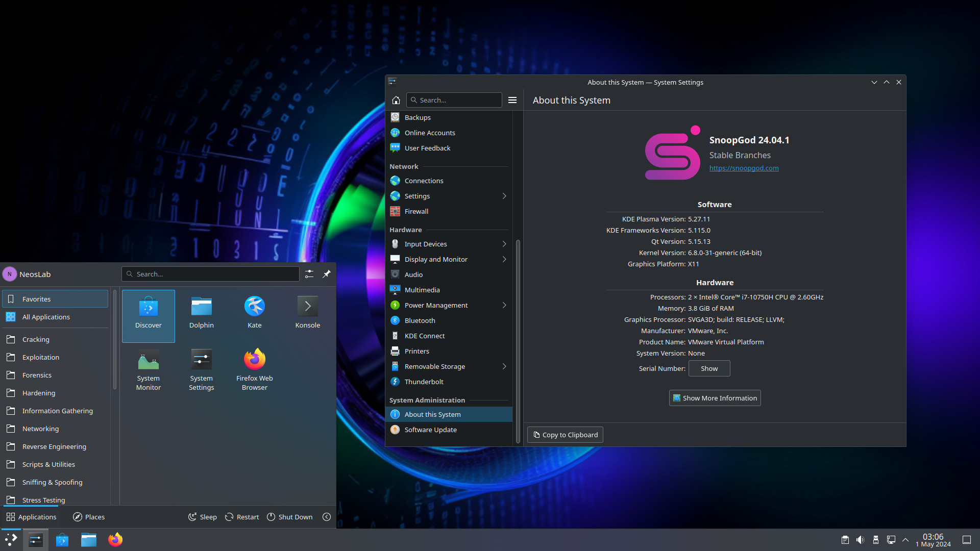Select User Feedback in settings sidebar
This screenshot has height=551, width=980.
pos(449,148)
